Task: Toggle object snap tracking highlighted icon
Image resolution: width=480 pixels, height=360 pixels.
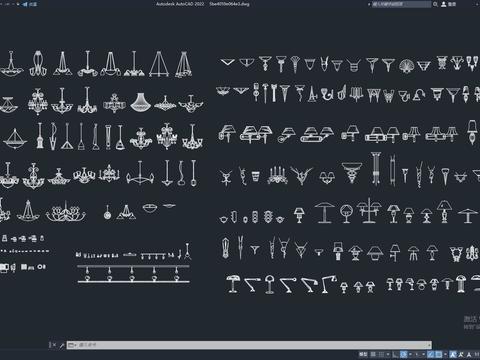Action: pos(431,354)
